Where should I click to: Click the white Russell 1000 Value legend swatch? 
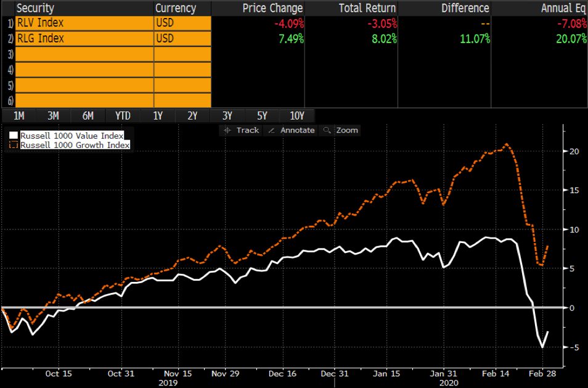click(x=14, y=136)
